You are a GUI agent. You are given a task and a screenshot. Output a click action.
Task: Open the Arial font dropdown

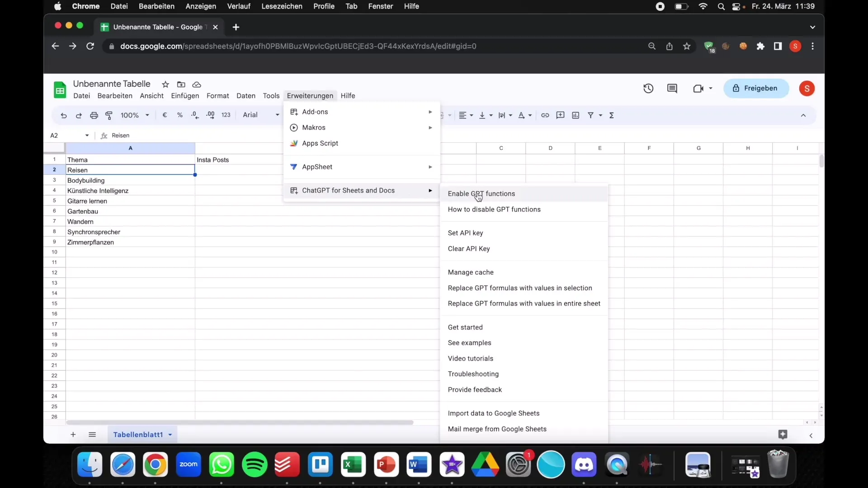pyautogui.click(x=261, y=115)
